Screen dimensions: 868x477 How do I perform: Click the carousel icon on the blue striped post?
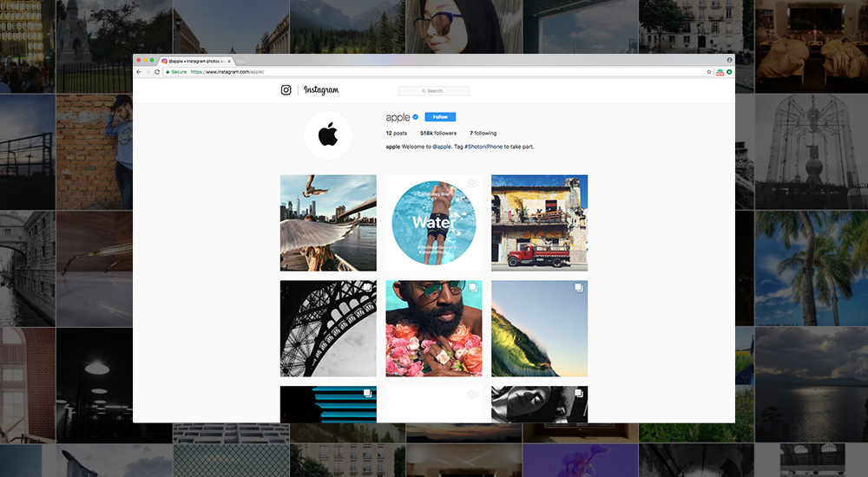point(367,393)
